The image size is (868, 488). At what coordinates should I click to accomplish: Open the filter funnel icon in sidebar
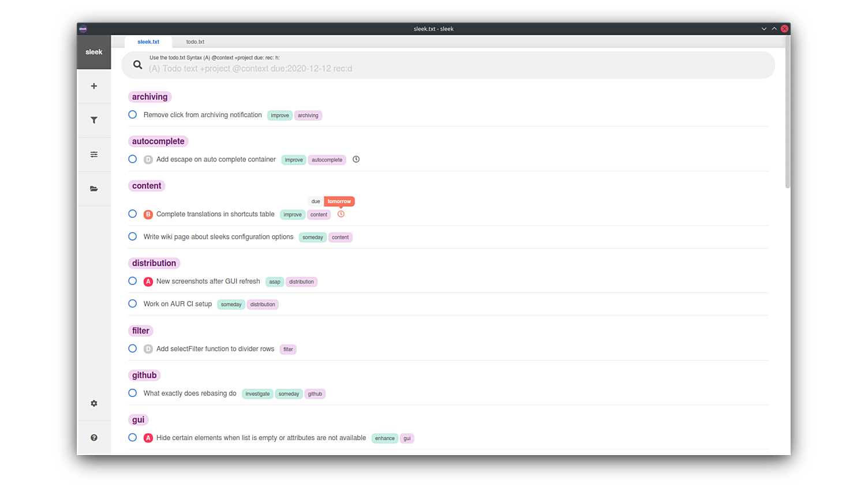point(93,120)
